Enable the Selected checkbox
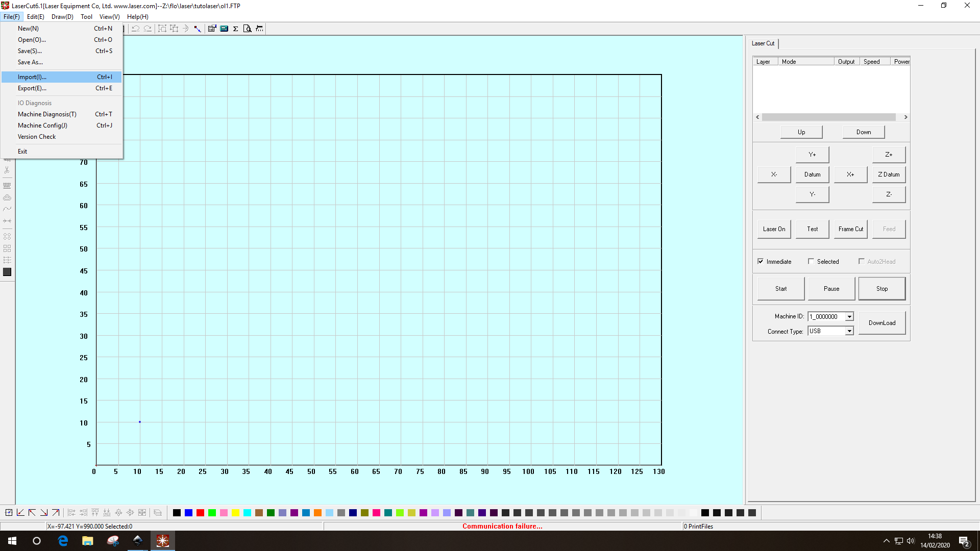 [811, 261]
